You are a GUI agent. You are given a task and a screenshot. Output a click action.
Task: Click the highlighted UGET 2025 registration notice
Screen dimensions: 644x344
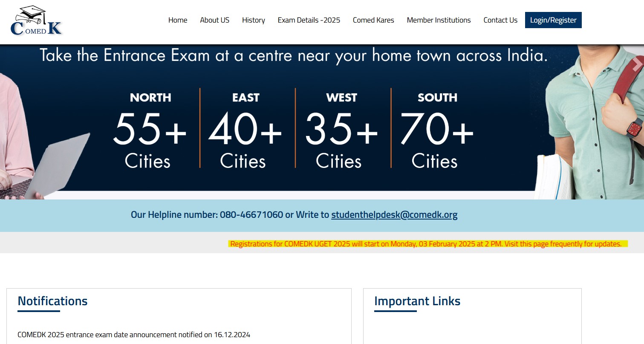coord(428,243)
